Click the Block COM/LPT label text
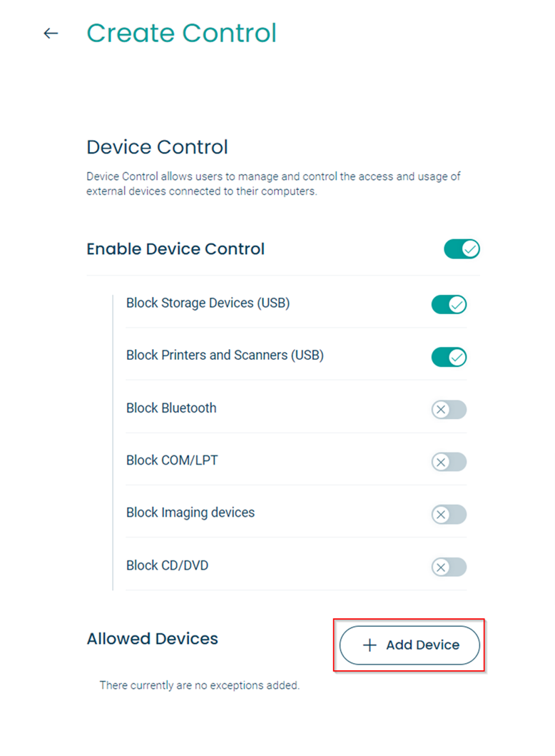This screenshot has width=555, height=756. coord(172,460)
